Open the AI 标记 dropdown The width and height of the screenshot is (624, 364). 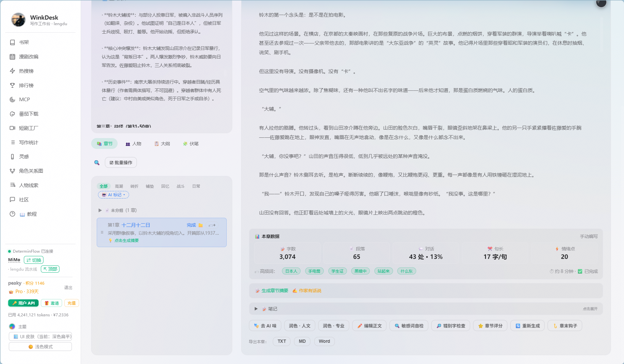click(113, 195)
